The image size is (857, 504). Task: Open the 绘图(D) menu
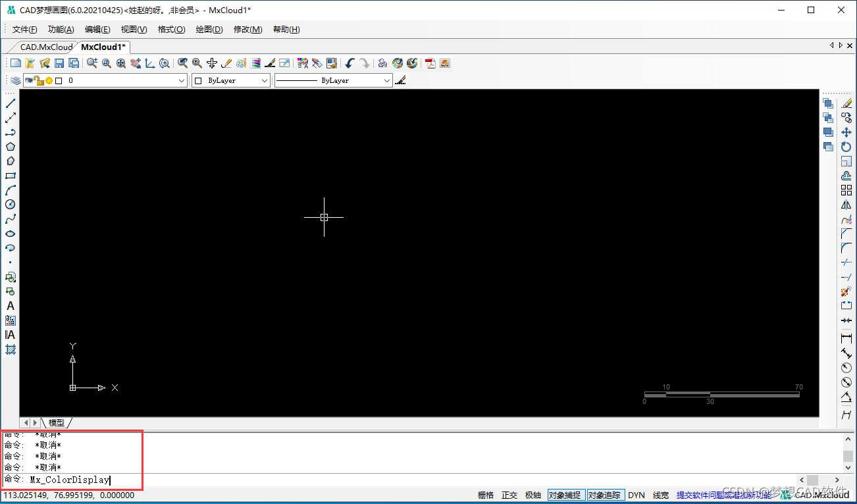209,30
